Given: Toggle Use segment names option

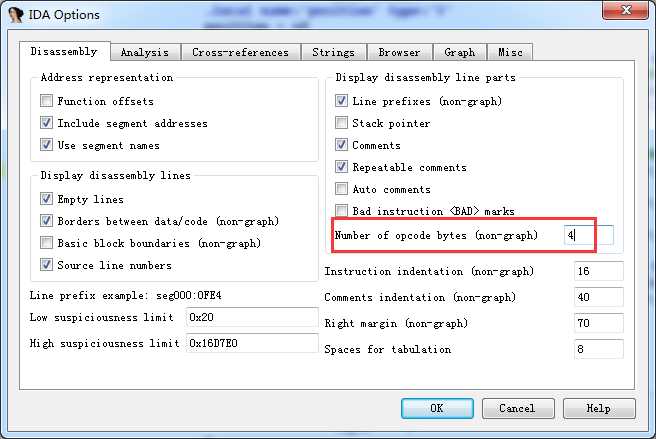Looking at the screenshot, I should (x=46, y=145).
